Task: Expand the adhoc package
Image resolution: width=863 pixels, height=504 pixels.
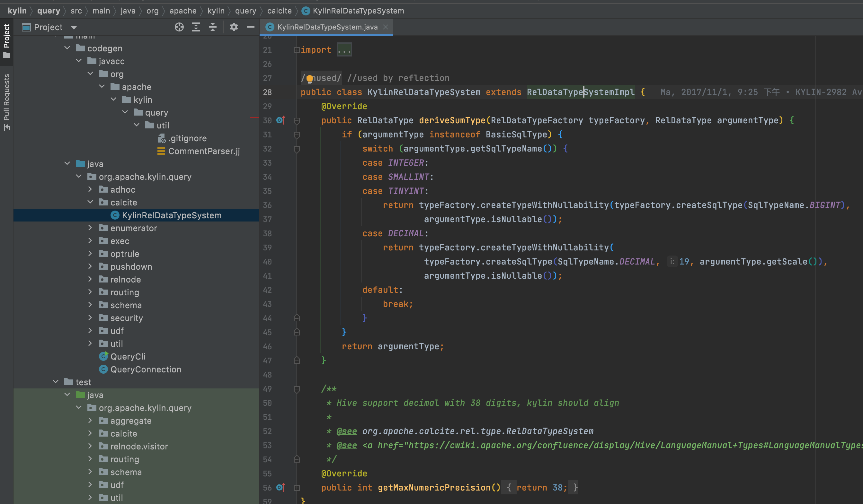Action: [x=90, y=189]
